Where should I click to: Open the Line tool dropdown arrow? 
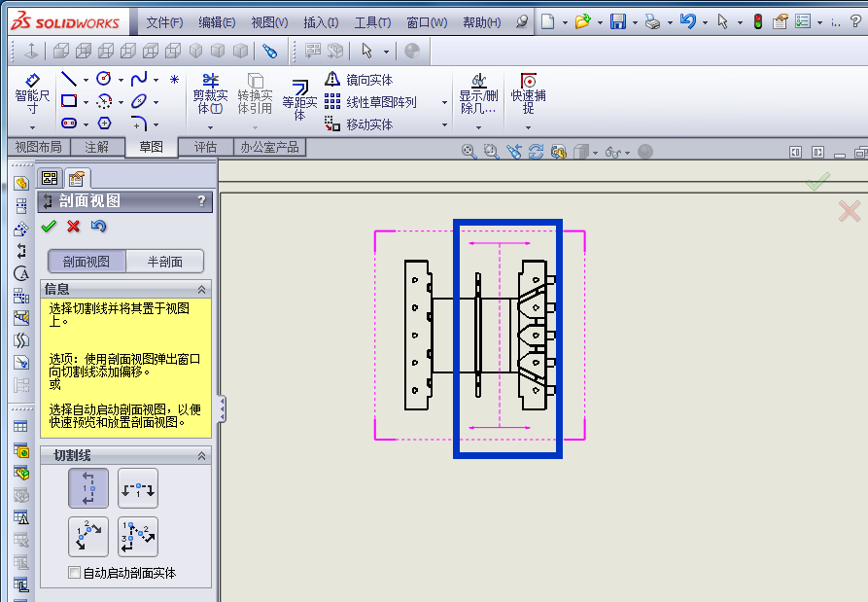pyautogui.click(x=86, y=81)
